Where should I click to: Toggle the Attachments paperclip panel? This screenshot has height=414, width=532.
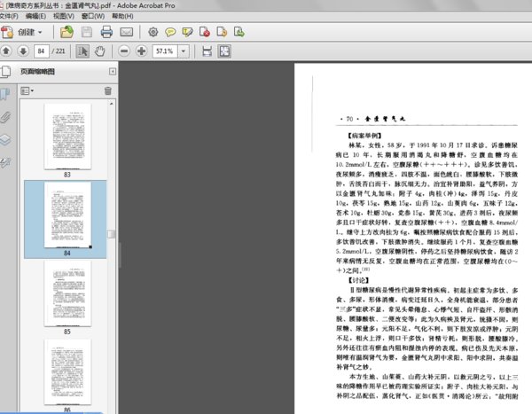pyautogui.click(x=5, y=116)
